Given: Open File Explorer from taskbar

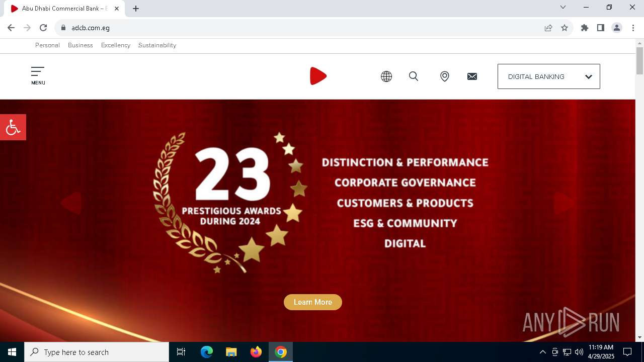Looking at the screenshot, I should point(231,352).
